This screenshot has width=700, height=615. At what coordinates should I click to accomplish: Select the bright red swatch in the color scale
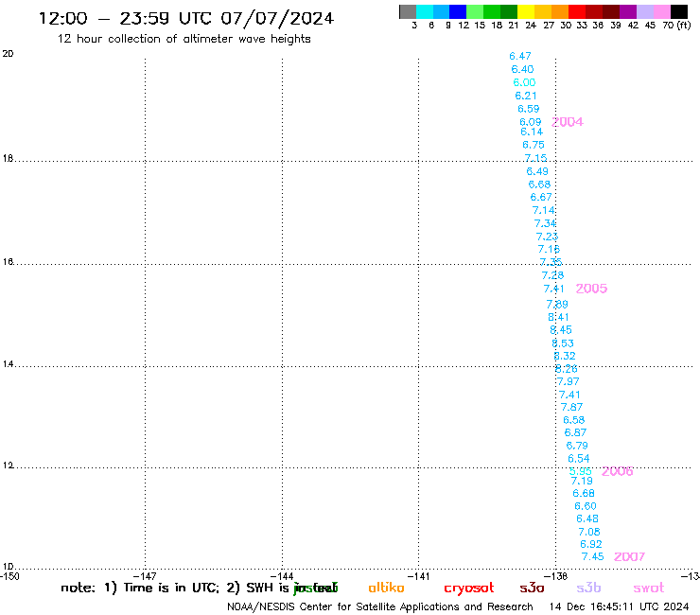click(577, 11)
